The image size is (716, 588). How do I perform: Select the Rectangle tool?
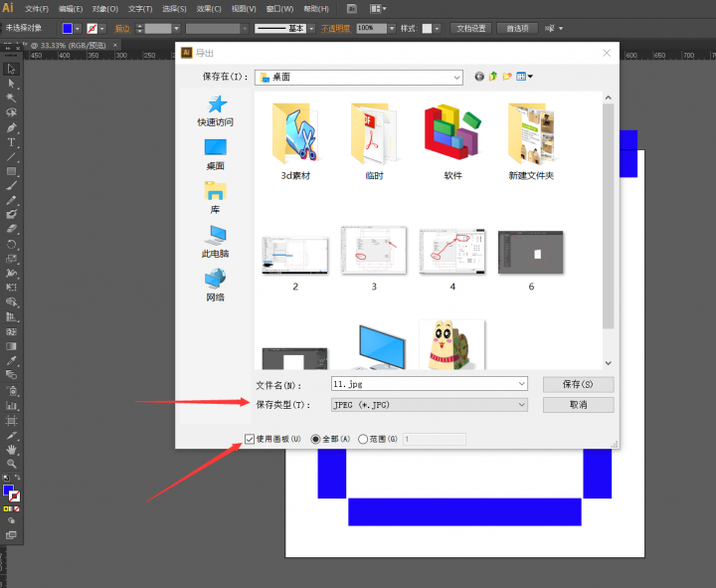click(12, 171)
